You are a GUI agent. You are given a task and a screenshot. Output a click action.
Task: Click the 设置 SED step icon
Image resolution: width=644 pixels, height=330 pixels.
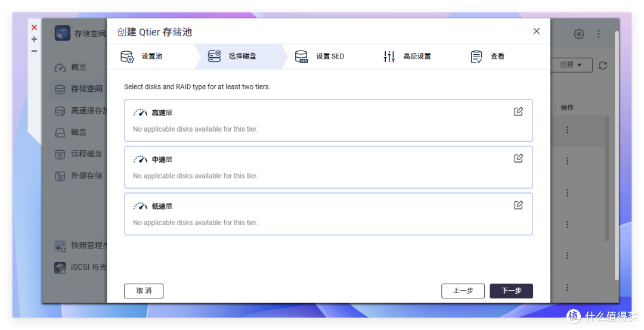point(302,57)
